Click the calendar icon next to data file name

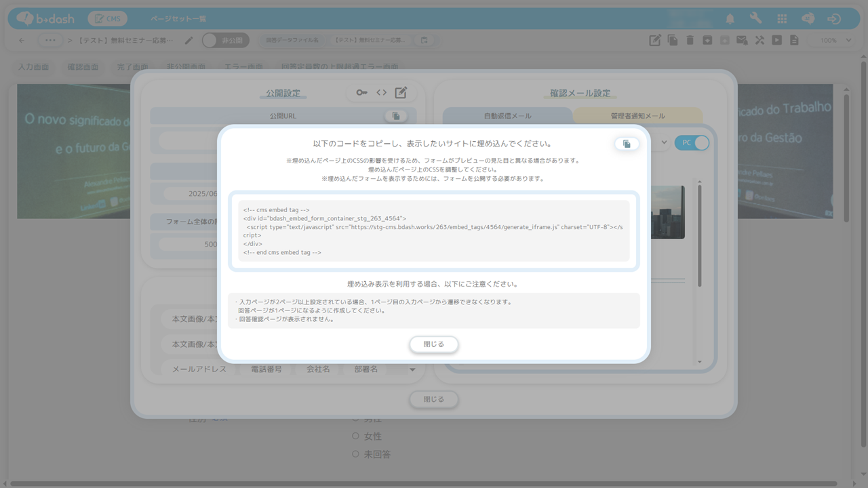tap(424, 41)
